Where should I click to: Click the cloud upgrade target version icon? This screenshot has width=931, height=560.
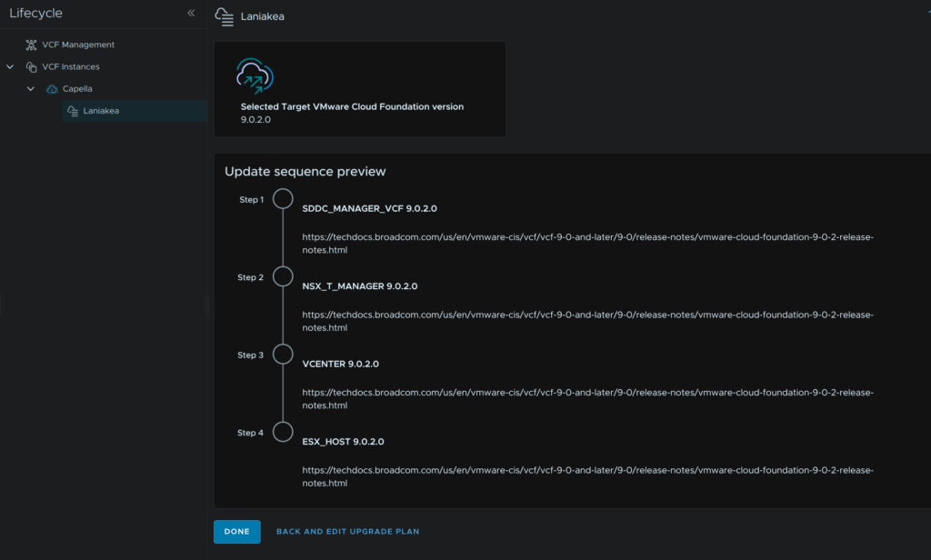click(x=255, y=76)
